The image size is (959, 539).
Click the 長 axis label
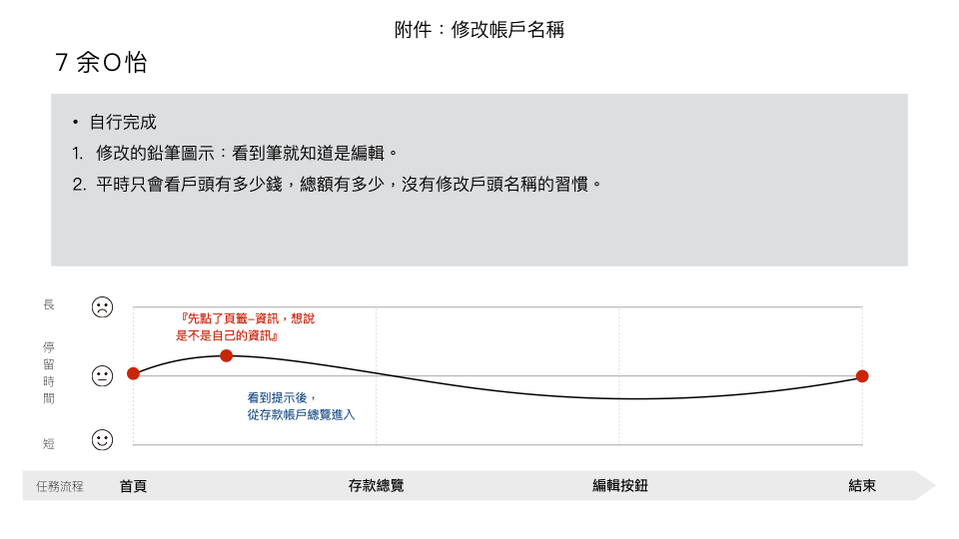point(48,305)
